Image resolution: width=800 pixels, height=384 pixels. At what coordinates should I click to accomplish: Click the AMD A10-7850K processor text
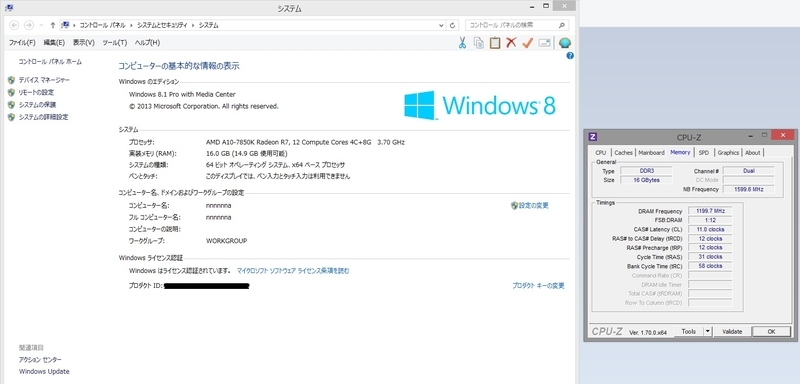[x=305, y=142]
